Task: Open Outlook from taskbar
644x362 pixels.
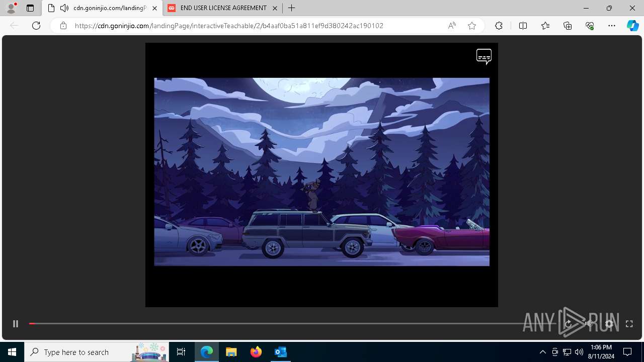Action: 281,352
